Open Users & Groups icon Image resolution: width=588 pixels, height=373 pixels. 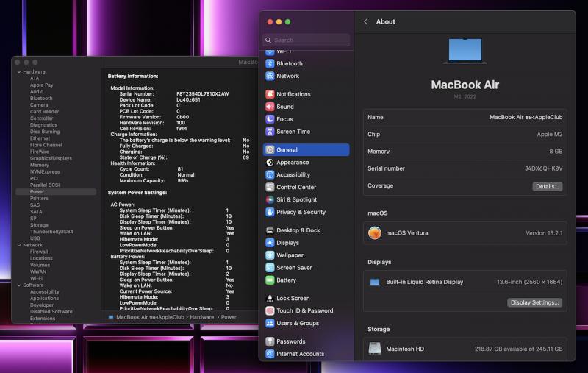point(270,323)
